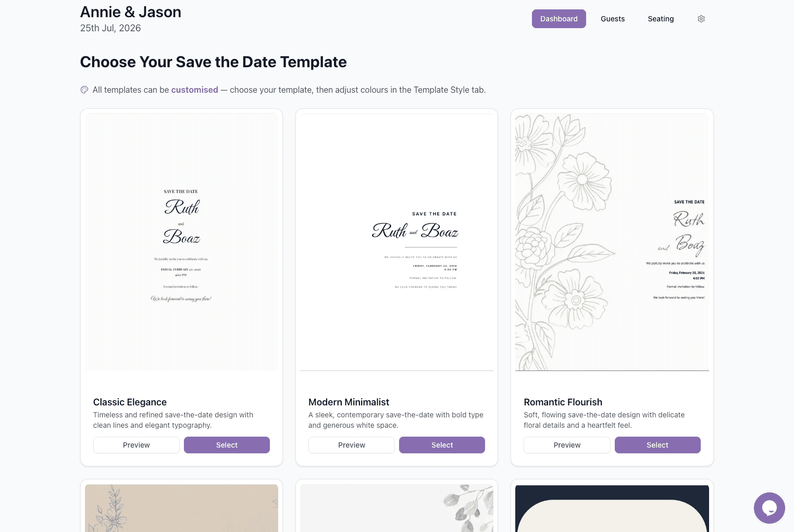Select the Classic Elegance template
Image resolution: width=794 pixels, height=532 pixels.
[227, 444]
